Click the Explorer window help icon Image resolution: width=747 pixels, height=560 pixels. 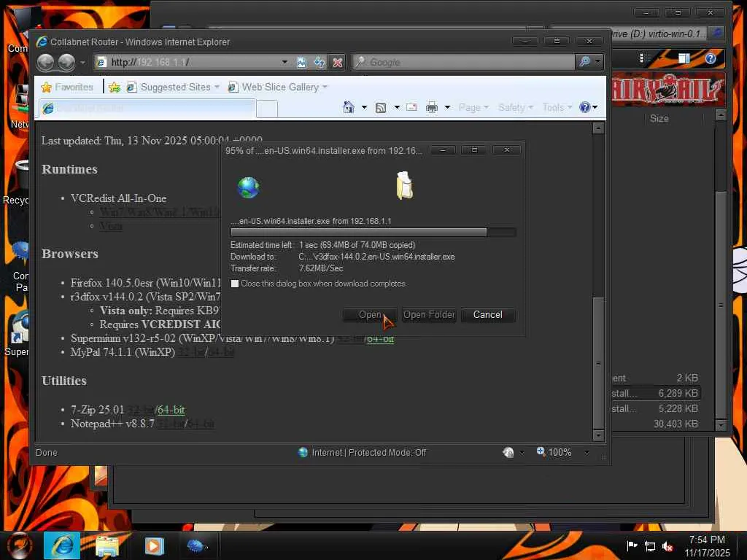tap(711, 58)
